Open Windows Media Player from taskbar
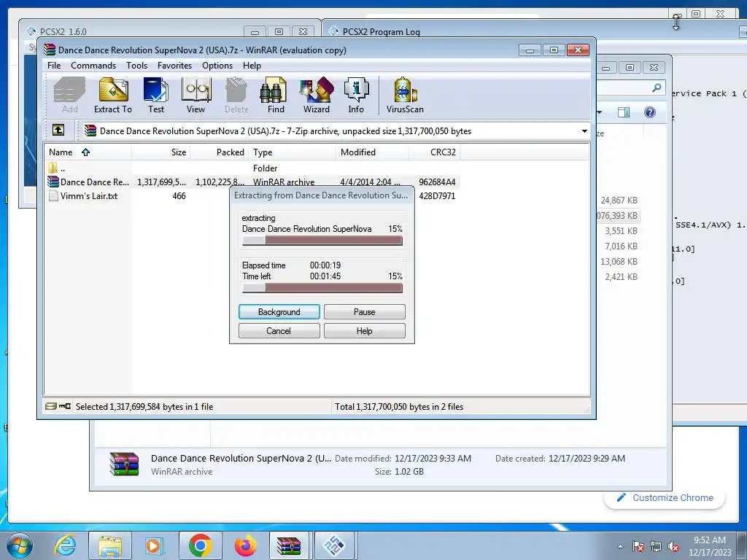Viewport: 747px width, 560px height. (153, 545)
